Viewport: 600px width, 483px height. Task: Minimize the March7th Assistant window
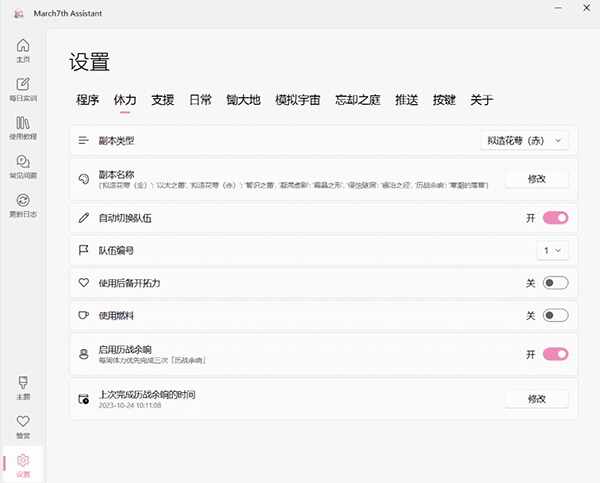tap(559, 8)
